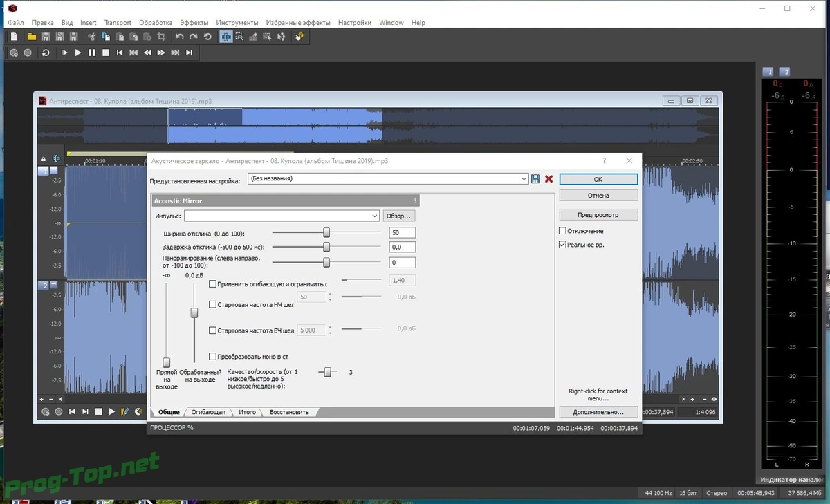Click the Дополнительно... button
Screen dimensions: 830x504
598,411
